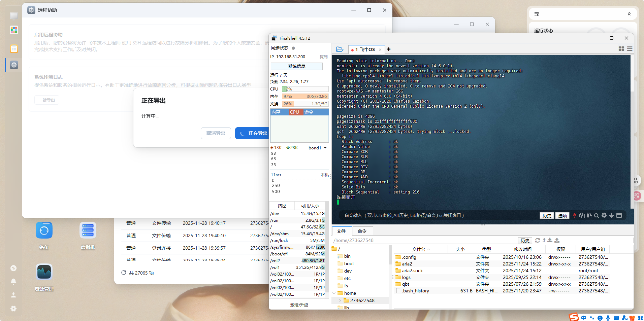Image resolution: width=644 pixels, height=321 pixels.
Task: Switch to grid layout view icon
Action: coord(621,49)
